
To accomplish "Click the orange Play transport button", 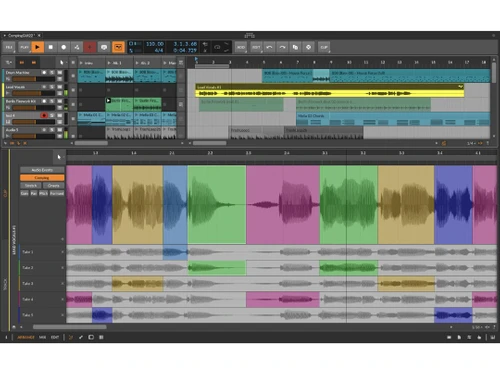I will coord(37,47).
